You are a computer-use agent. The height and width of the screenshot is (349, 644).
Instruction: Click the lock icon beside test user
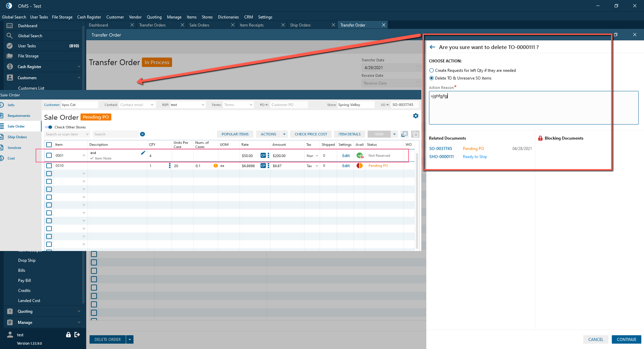pyautogui.click(x=68, y=335)
